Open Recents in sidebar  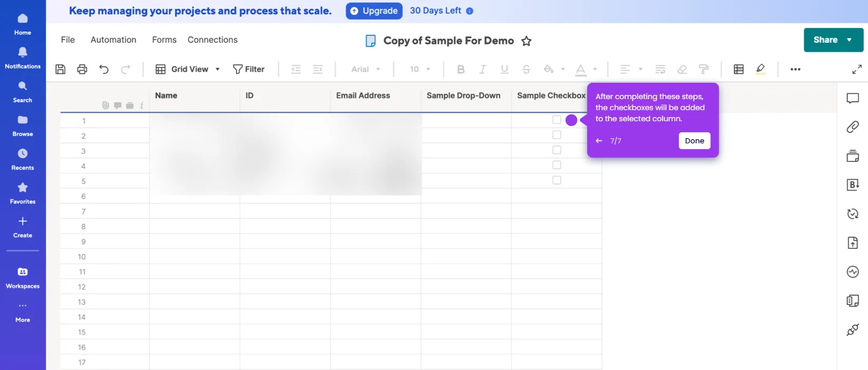[23, 159]
